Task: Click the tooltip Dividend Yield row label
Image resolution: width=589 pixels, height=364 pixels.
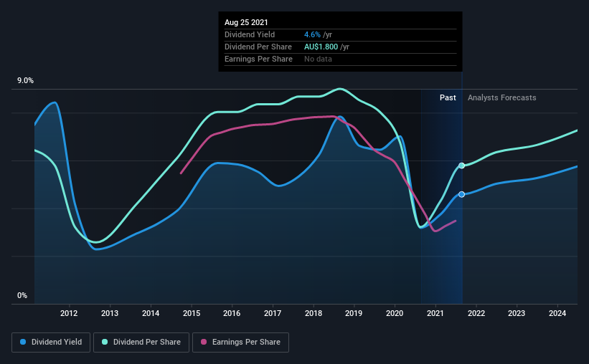Action: coord(250,34)
